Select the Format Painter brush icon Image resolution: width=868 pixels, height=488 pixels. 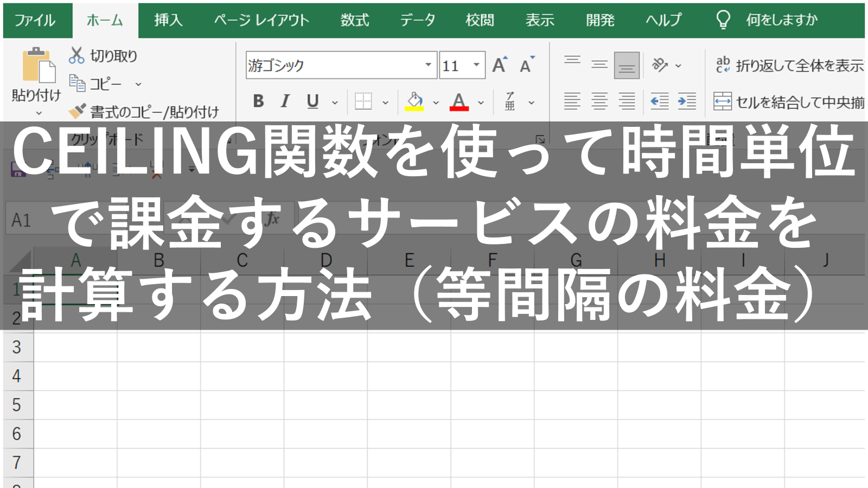click(x=77, y=111)
